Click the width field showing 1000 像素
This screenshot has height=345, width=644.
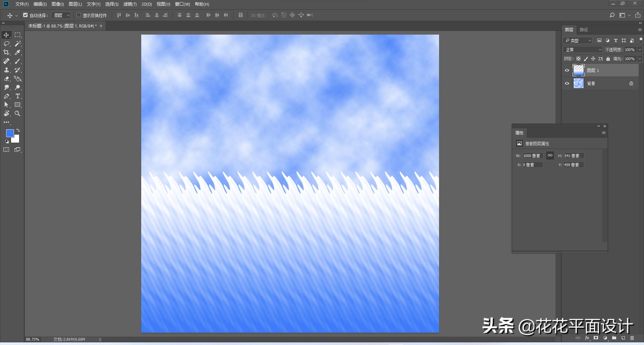click(x=532, y=156)
